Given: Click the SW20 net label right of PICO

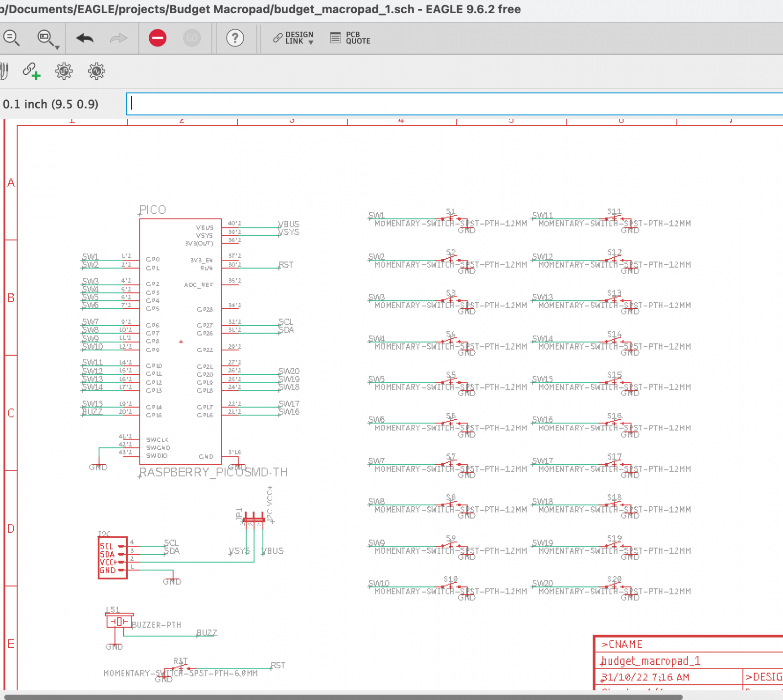Looking at the screenshot, I should [x=289, y=371].
